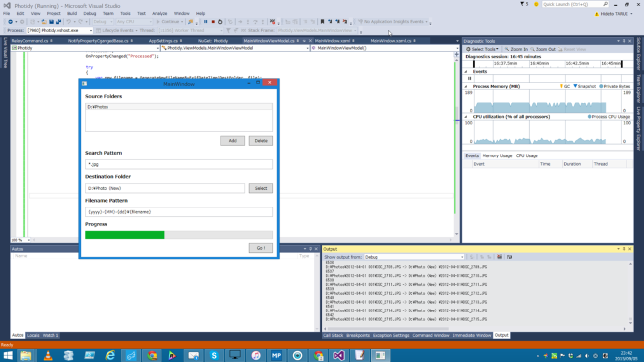This screenshot has height=362, width=644.
Task: Open Internet Explorer from the taskbar
Action: pos(110,355)
